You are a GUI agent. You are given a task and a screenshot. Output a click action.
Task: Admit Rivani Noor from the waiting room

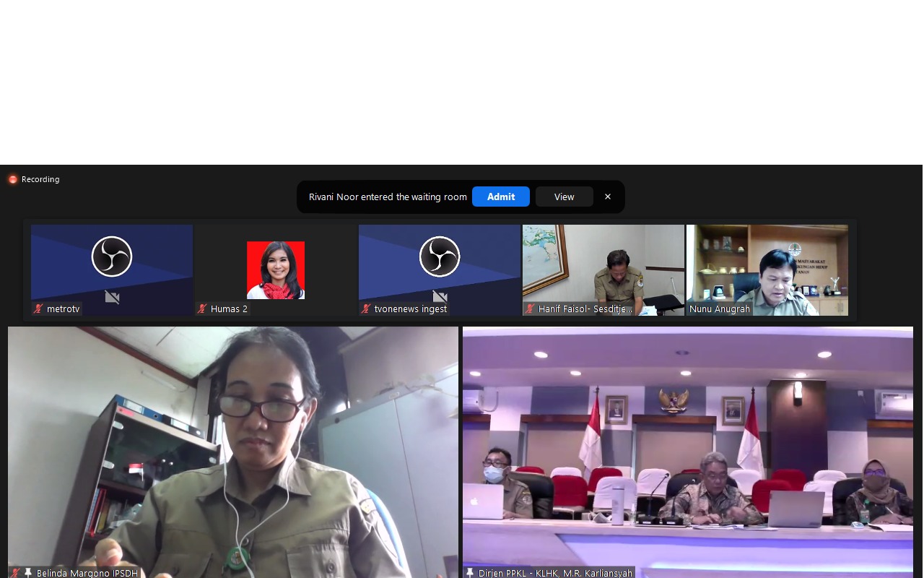click(500, 197)
